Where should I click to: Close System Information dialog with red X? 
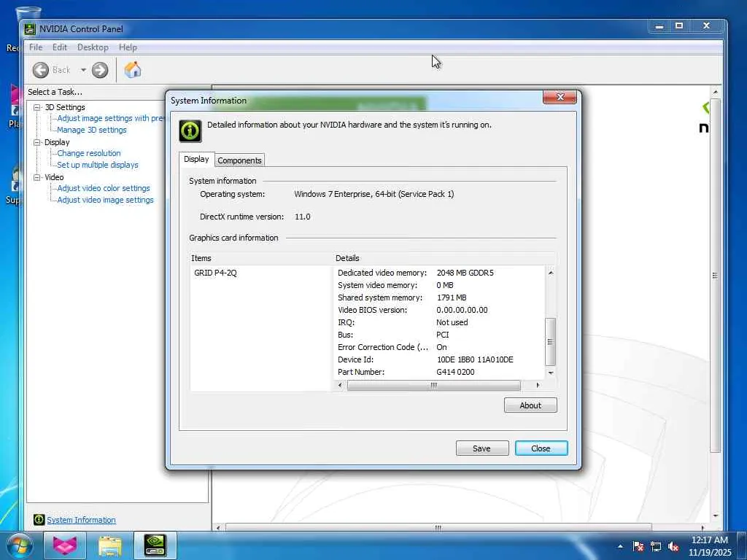point(560,97)
